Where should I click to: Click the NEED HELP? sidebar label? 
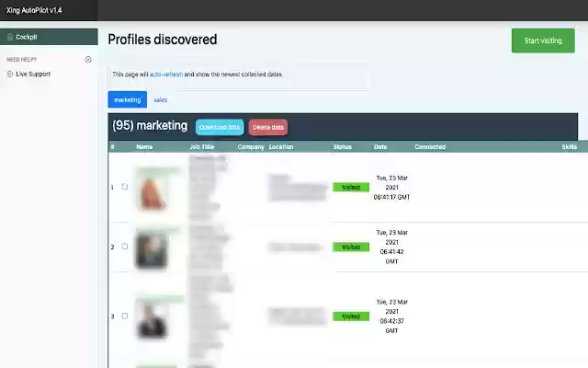21,59
